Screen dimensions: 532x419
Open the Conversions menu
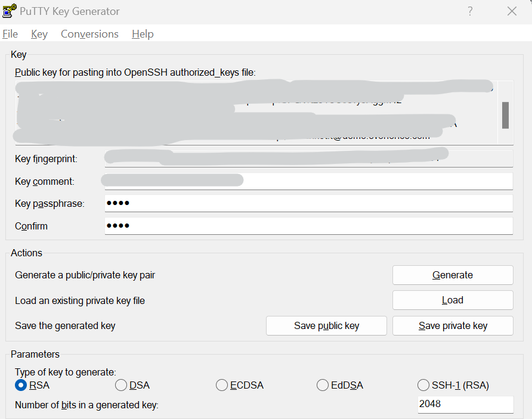(89, 34)
